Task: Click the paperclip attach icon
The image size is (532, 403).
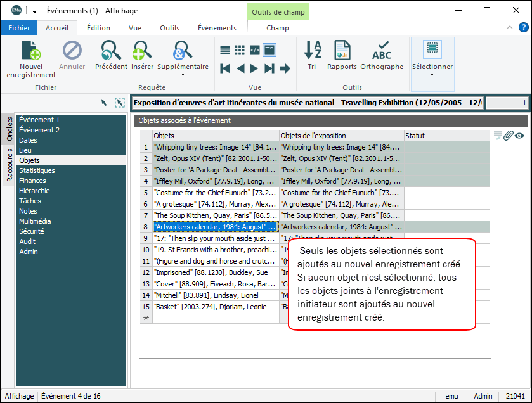Action: 508,135
